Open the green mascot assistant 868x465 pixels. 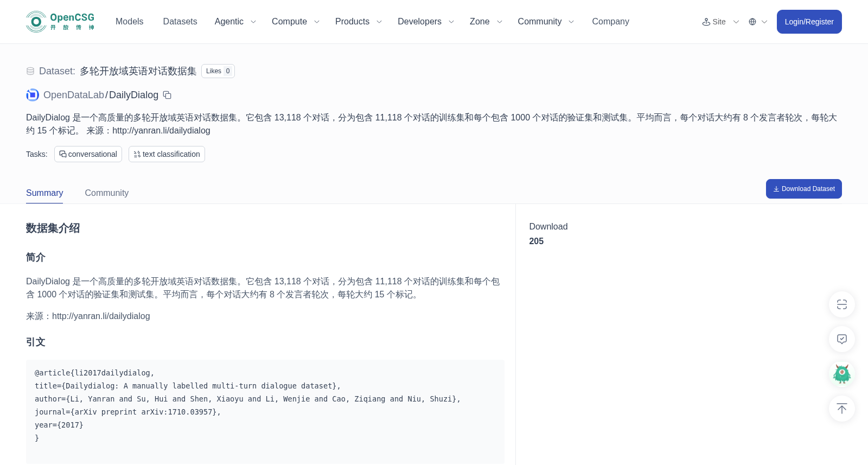coord(842,374)
